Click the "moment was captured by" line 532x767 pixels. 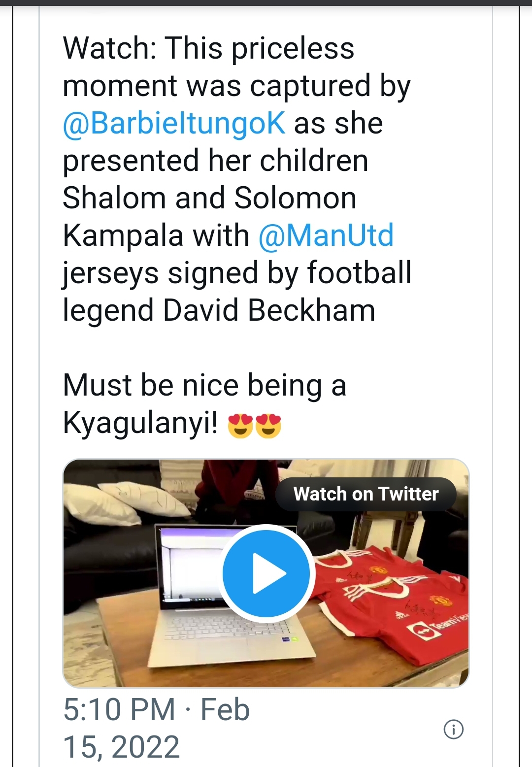[x=236, y=86]
